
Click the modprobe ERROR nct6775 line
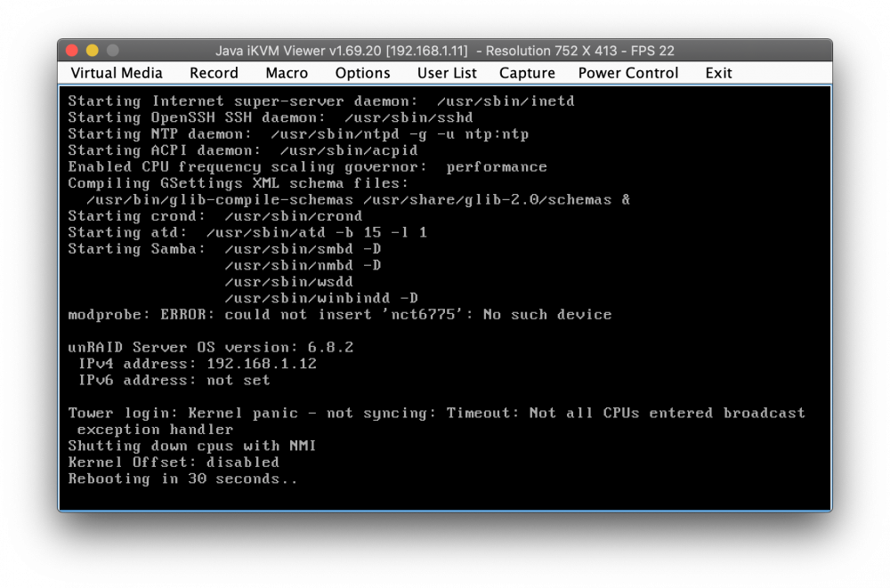pos(340,314)
